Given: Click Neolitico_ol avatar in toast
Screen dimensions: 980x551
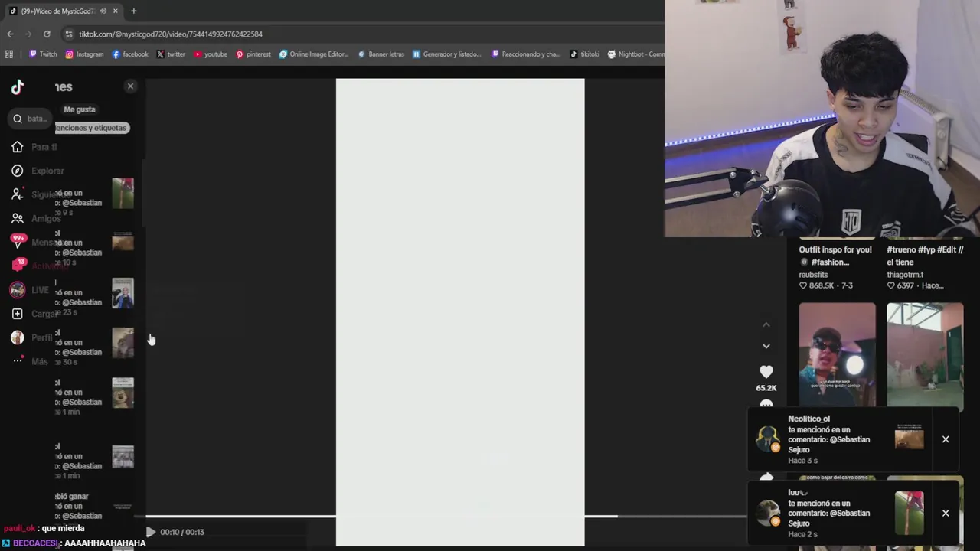Looking at the screenshot, I should pyautogui.click(x=768, y=439).
